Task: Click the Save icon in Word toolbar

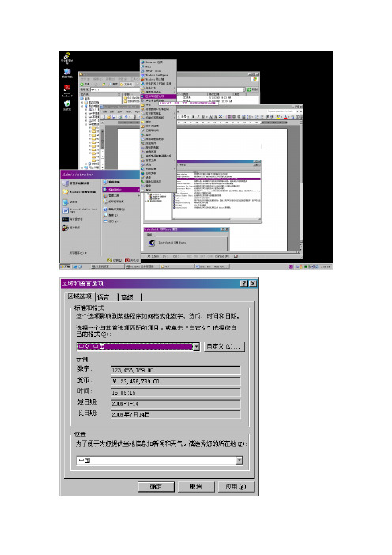Action: coord(115,117)
